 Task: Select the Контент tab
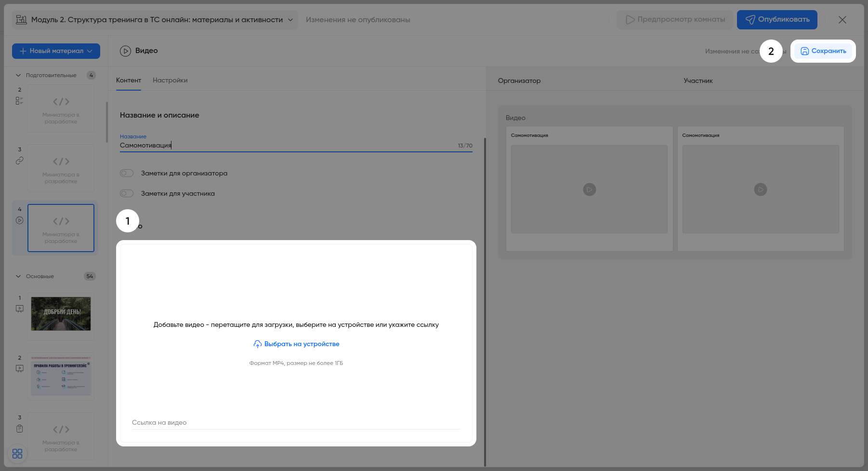pos(129,81)
